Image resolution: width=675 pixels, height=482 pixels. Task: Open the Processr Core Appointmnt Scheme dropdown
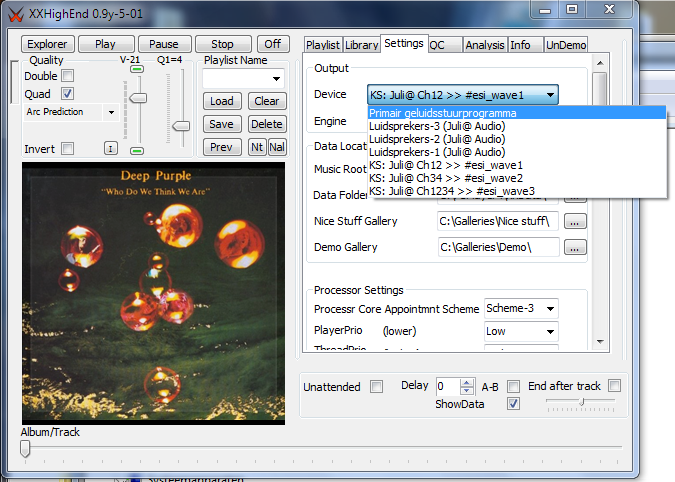coord(550,309)
